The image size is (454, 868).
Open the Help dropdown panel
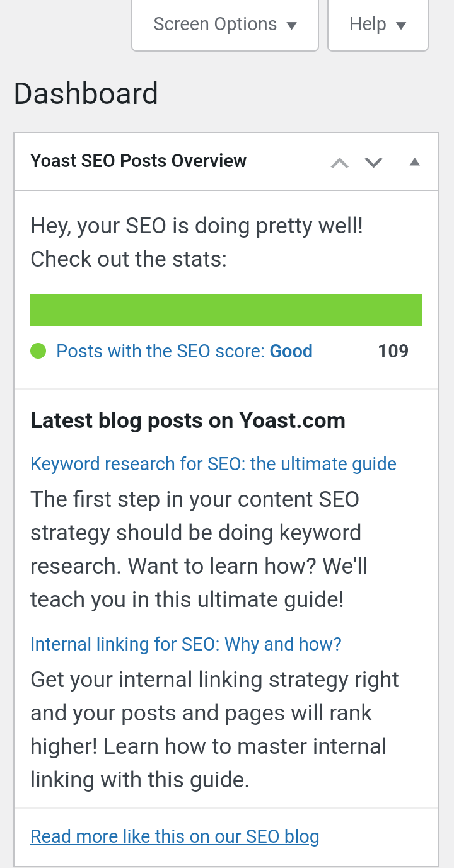tap(377, 25)
